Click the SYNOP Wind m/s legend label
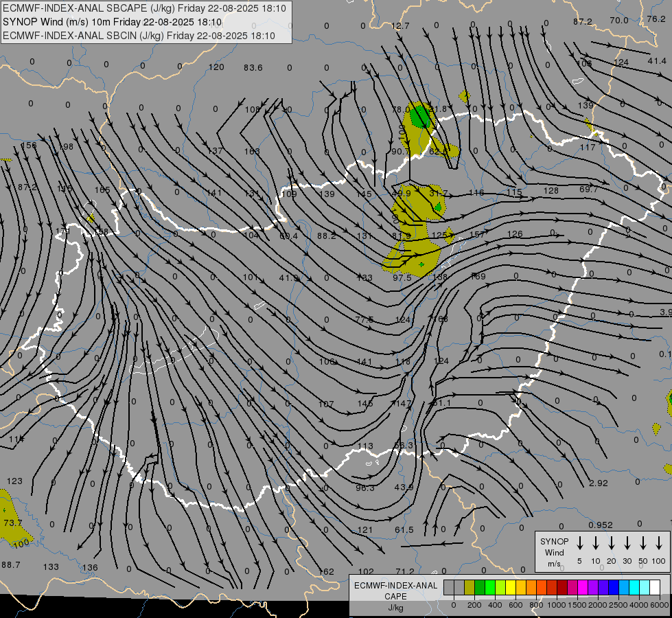This screenshot has height=618, width=672. [x=554, y=552]
